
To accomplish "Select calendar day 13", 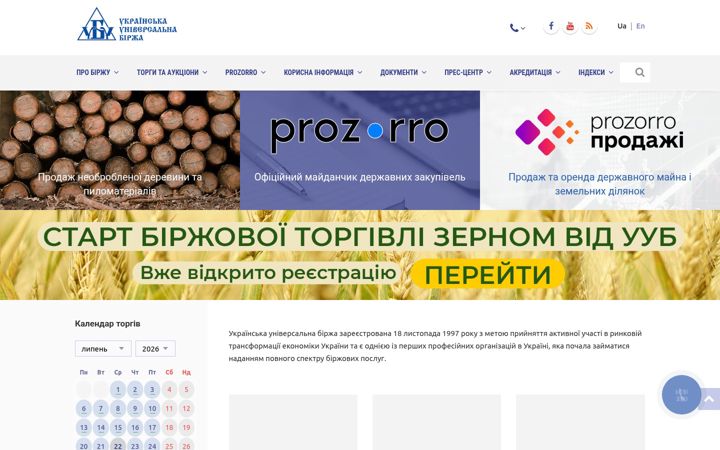I will [x=84, y=428].
